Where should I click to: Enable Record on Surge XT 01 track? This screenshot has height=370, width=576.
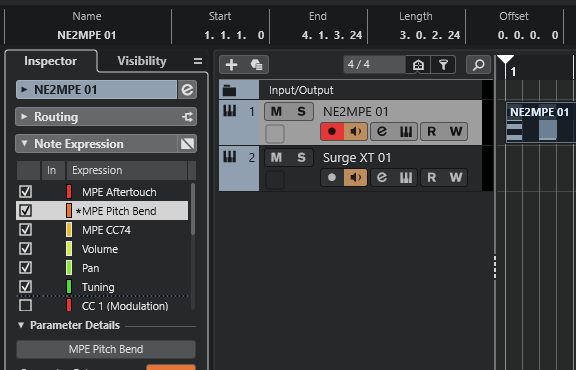tap(332, 177)
